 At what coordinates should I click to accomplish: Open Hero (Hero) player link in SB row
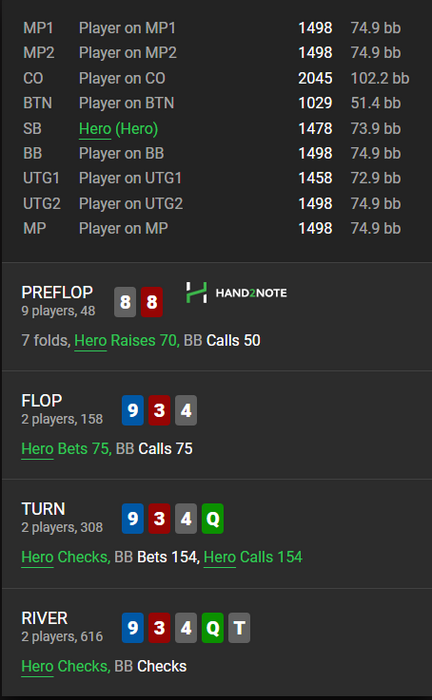(x=119, y=129)
